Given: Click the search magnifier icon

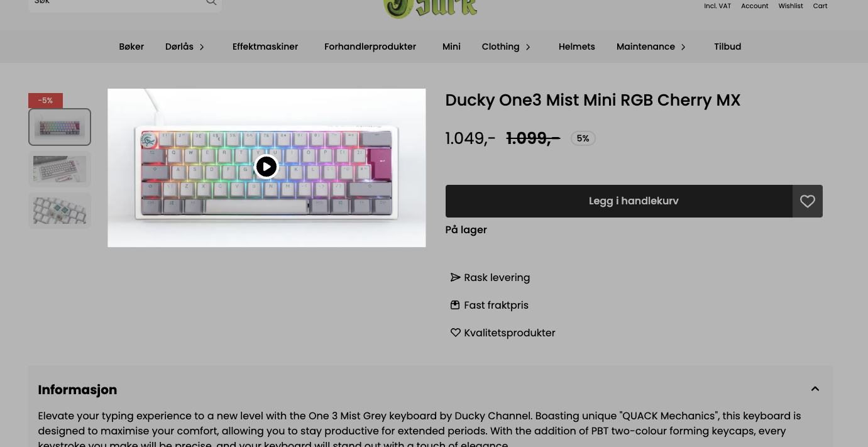Looking at the screenshot, I should 211,3.
